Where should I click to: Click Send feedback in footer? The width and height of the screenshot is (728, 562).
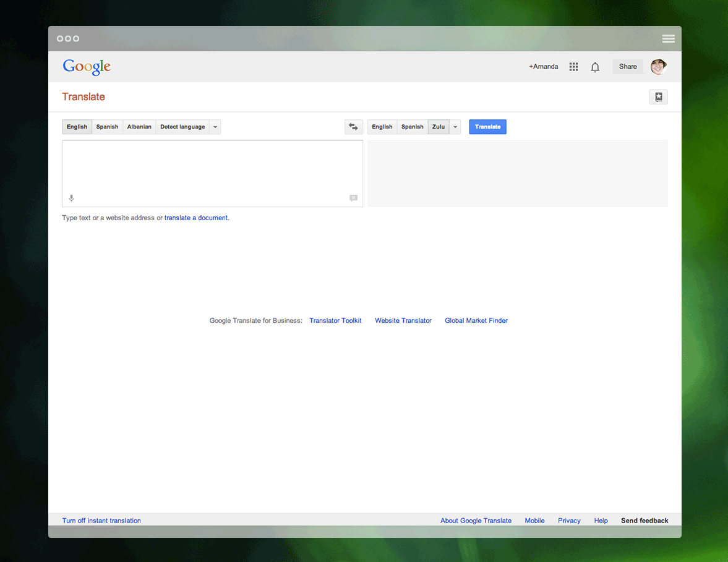point(644,521)
